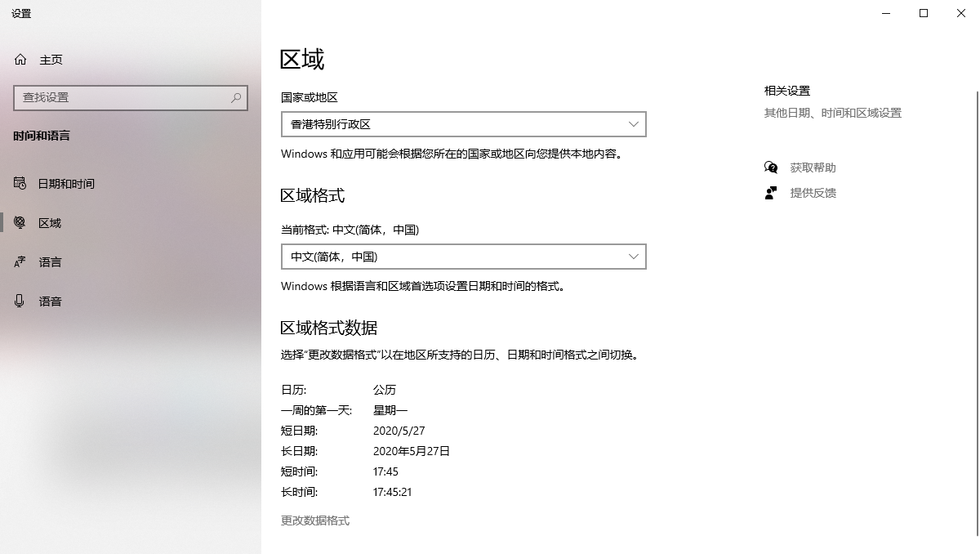The image size is (980, 554).
Task: Click the long date value 2020年5月27日
Action: (x=412, y=451)
